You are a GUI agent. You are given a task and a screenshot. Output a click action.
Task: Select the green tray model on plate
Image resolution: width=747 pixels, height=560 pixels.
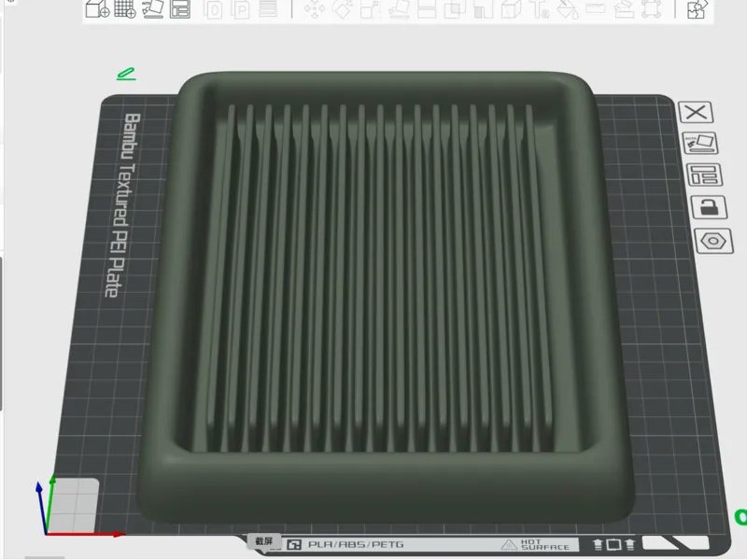coord(381,295)
